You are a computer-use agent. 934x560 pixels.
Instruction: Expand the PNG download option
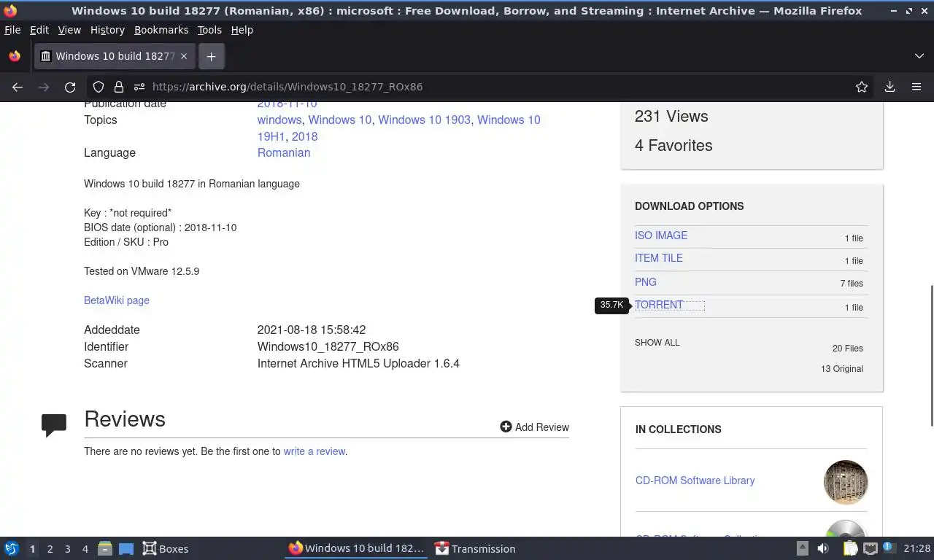[x=646, y=282]
